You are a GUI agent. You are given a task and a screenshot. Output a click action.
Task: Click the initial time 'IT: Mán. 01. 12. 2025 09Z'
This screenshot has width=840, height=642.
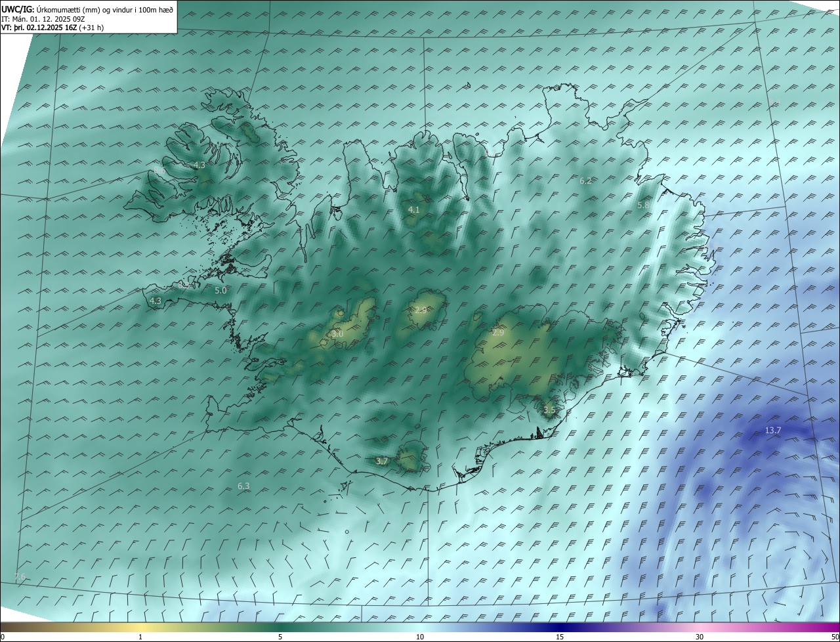[43, 19]
